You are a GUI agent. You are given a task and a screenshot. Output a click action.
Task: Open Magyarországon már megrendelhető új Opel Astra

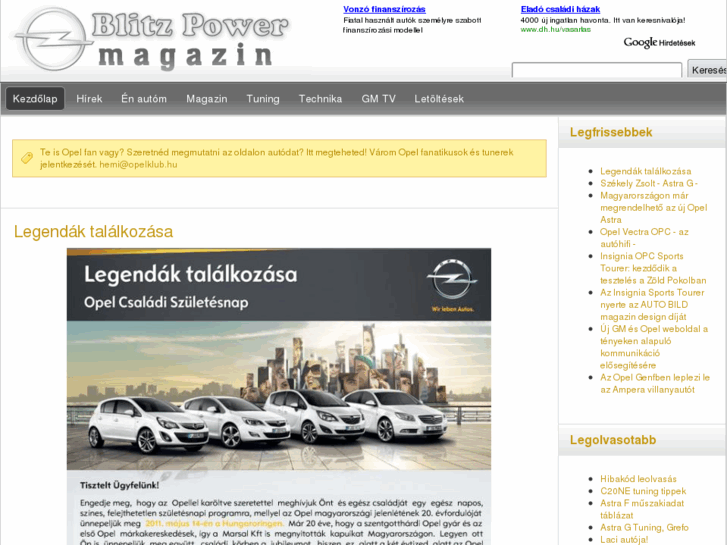pyautogui.click(x=654, y=207)
